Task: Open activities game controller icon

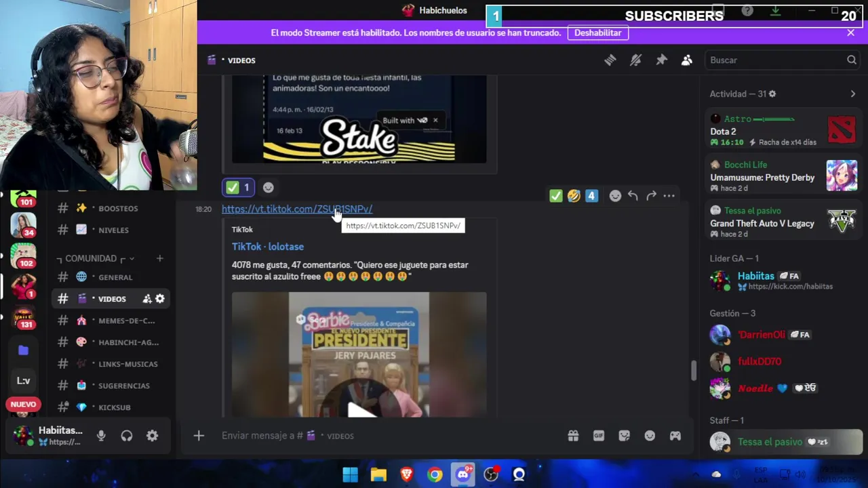Action: [675, 436]
